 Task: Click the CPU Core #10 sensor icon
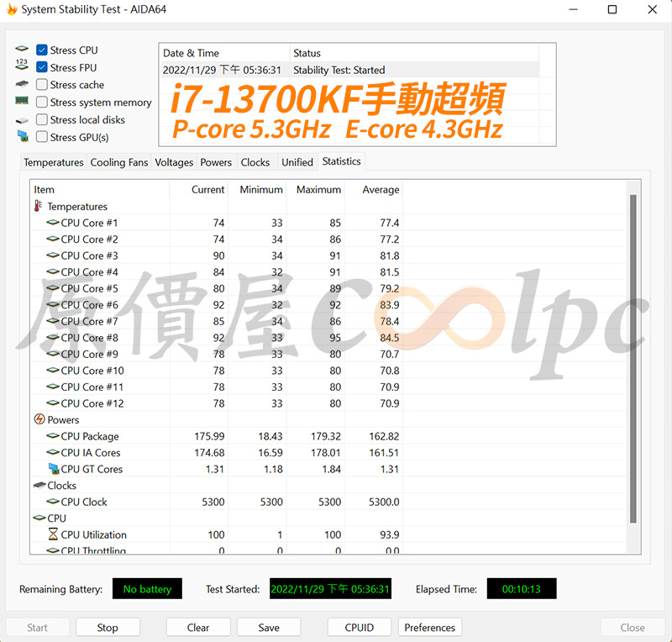(x=53, y=370)
